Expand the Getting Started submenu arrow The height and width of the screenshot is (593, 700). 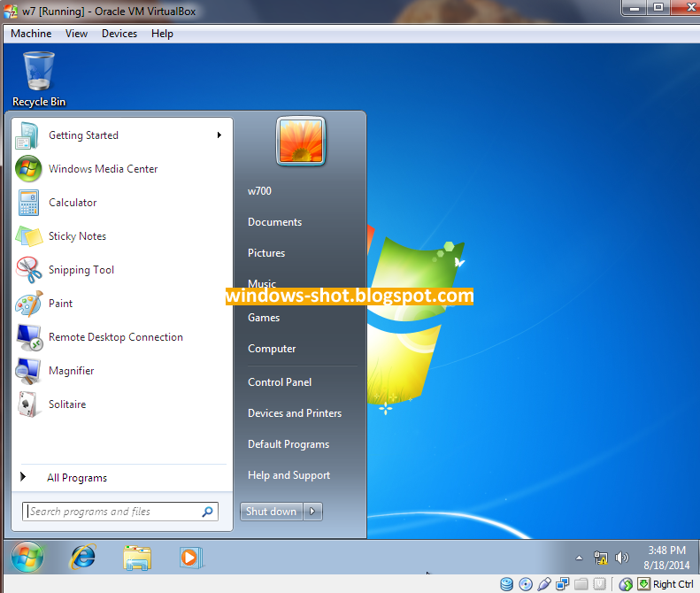click(x=219, y=135)
